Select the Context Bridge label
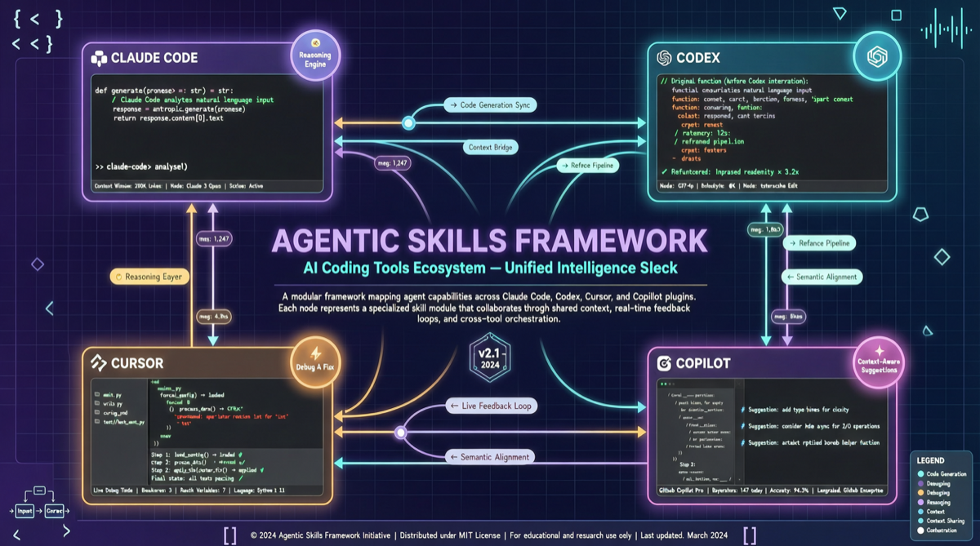Screen dimensions: 980x546 490,147
